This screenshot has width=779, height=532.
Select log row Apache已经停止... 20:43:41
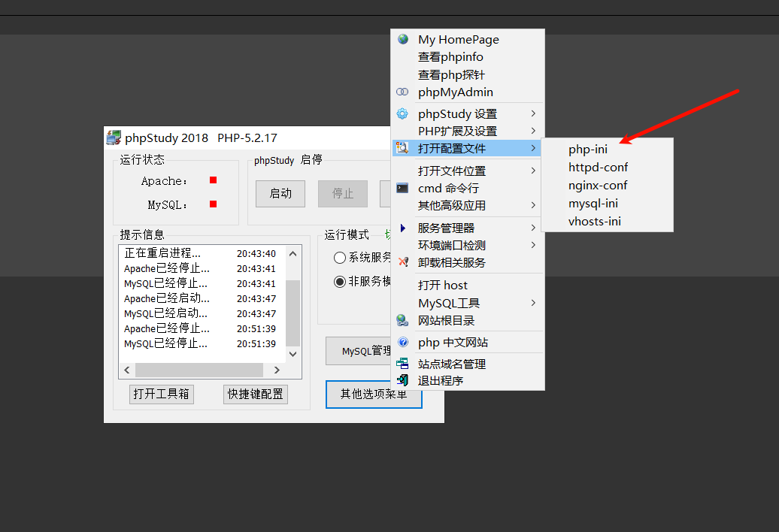pos(200,268)
